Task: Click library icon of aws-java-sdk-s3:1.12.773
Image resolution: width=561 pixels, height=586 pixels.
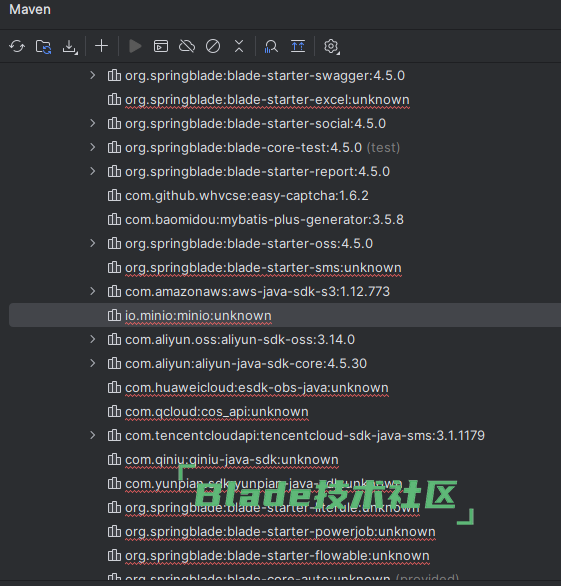Action: (114, 291)
